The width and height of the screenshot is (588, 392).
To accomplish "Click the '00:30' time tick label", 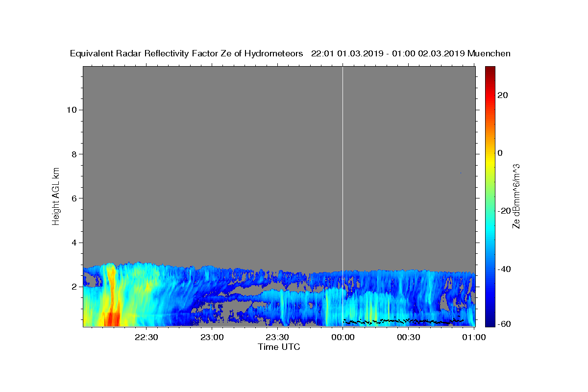I will click(x=409, y=338).
